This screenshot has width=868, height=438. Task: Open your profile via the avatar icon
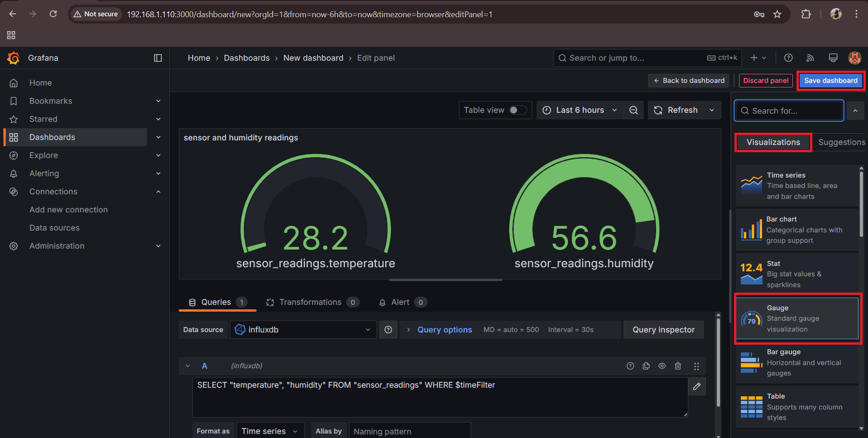tap(854, 58)
